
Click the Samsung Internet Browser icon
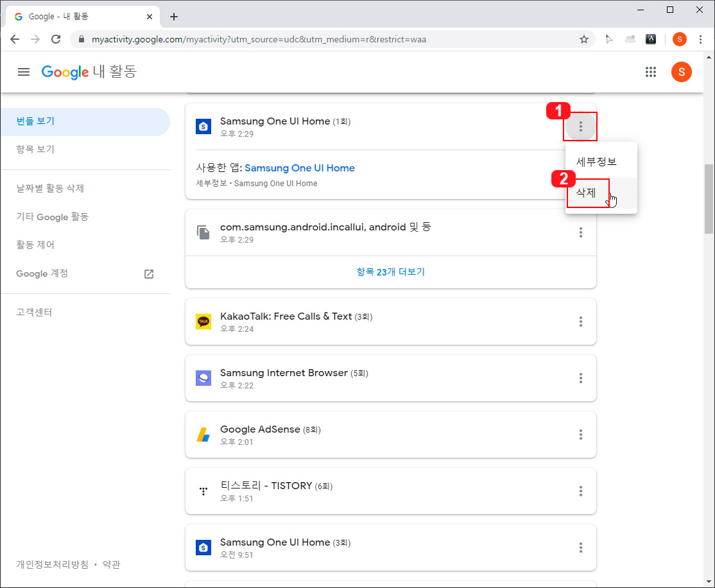click(203, 378)
